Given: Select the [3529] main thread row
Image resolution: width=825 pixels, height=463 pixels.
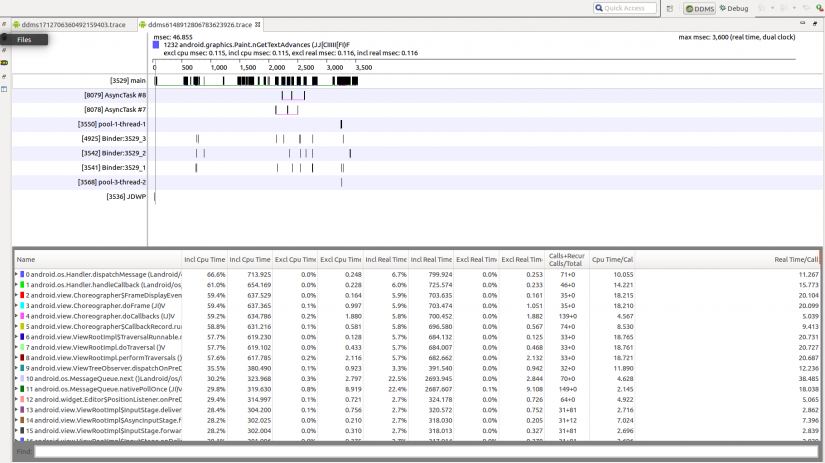Looking at the screenshot, I should pyautogui.click(x=128, y=80).
